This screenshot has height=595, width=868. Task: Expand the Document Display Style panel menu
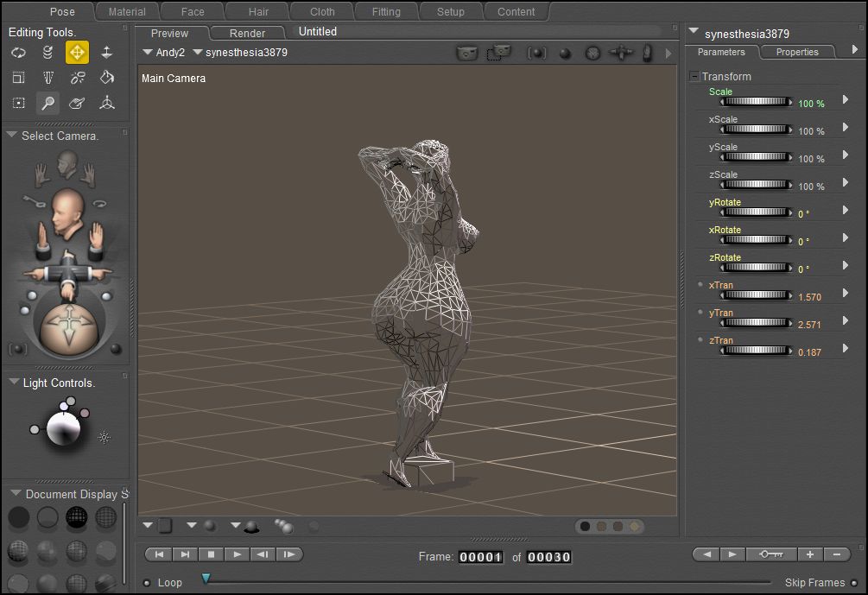click(x=16, y=493)
